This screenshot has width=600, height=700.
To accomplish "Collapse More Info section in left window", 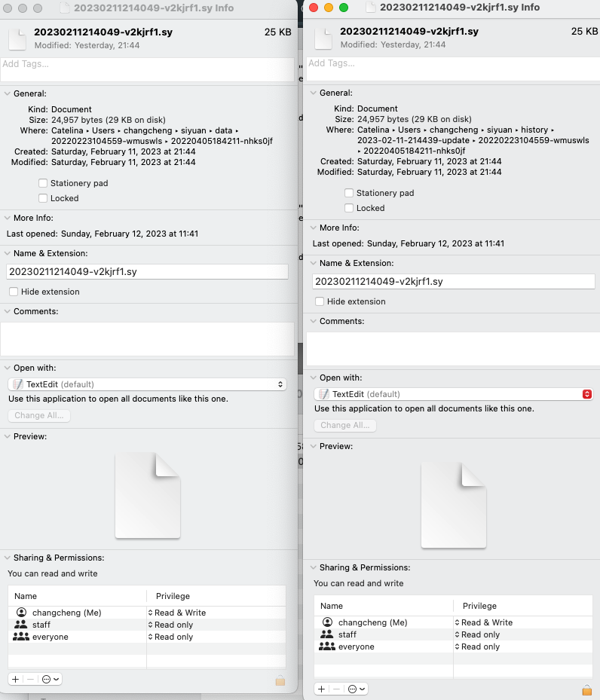I will 7,218.
